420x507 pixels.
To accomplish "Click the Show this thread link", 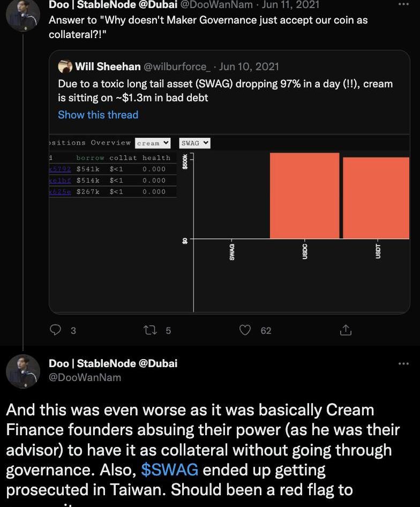I will (x=98, y=115).
